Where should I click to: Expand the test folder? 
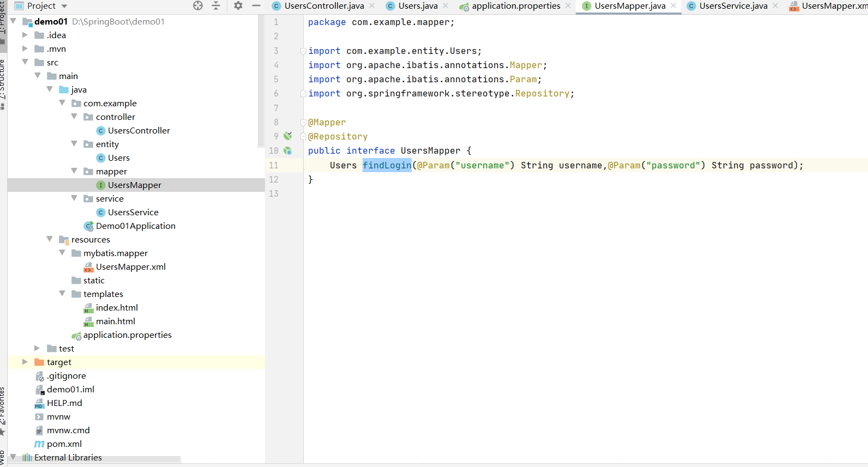pyautogui.click(x=37, y=348)
